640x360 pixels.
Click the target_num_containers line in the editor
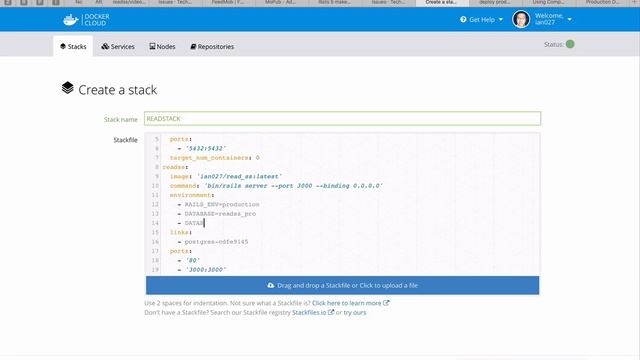pos(215,158)
